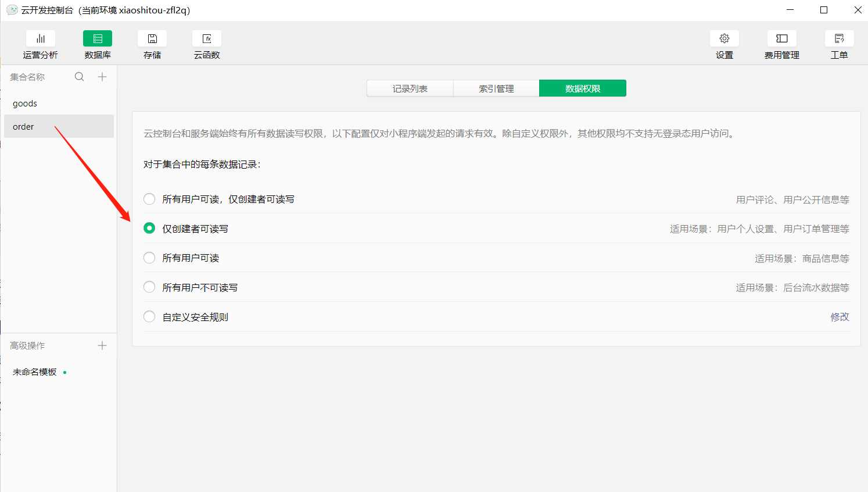The width and height of the screenshot is (868, 492).
Task: Minimize the 云开发控制台 window
Action: coord(790,10)
